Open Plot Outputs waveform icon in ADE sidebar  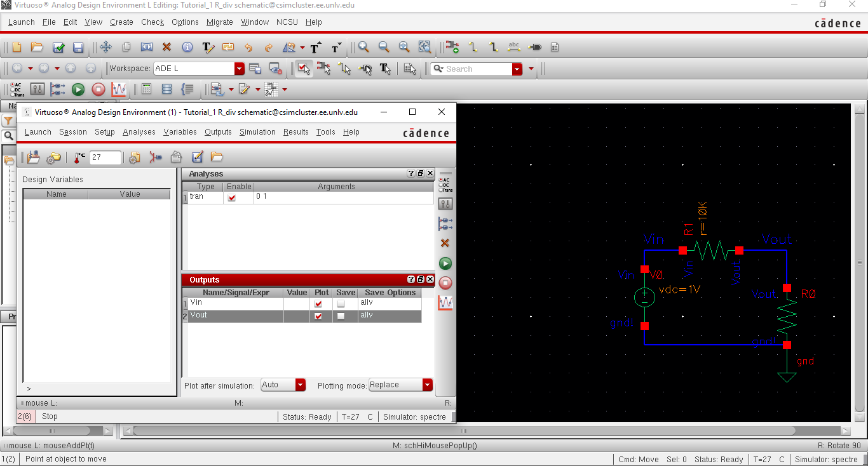click(445, 303)
